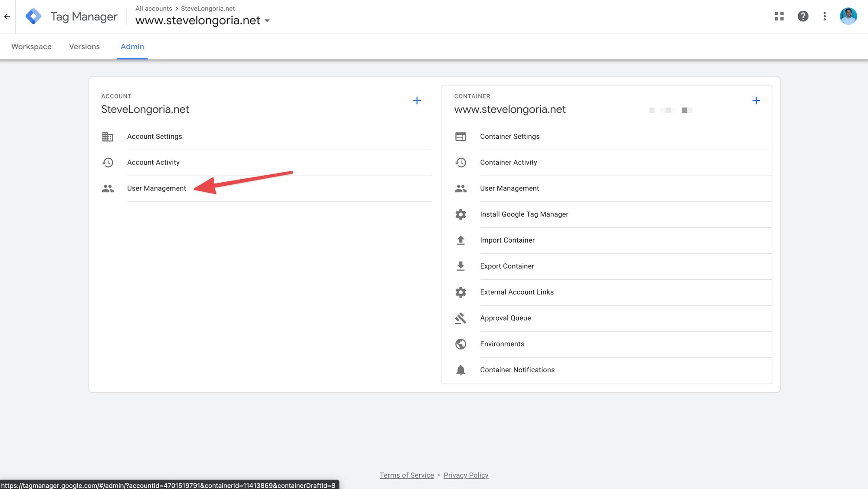Open Install Google Tag Manager

point(524,214)
